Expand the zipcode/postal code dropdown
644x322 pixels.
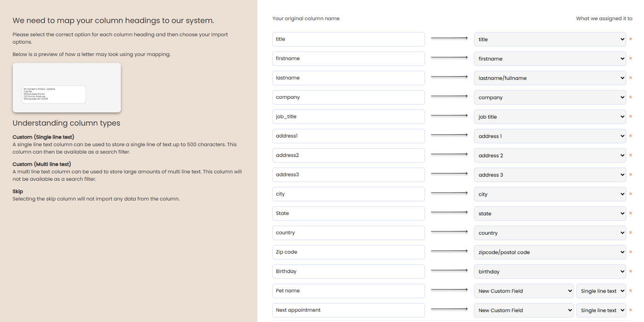pyautogui.click(x=550, y=252)
